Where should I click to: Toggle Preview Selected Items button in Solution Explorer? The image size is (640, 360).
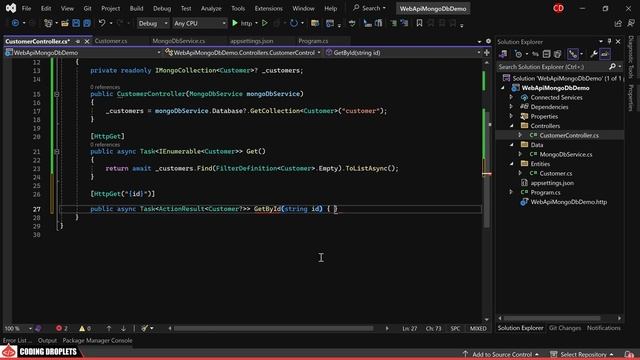[605, 54]
